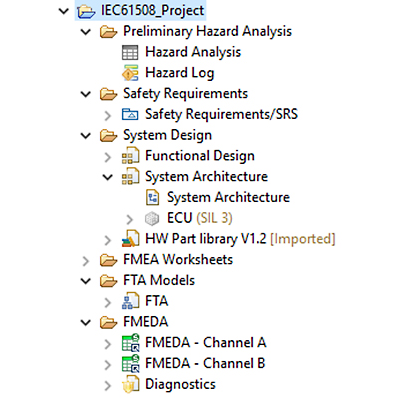The height and width of the screenshot is (398, 400).
Task: Expand the Diagnostics node
Action: (107, 386)
